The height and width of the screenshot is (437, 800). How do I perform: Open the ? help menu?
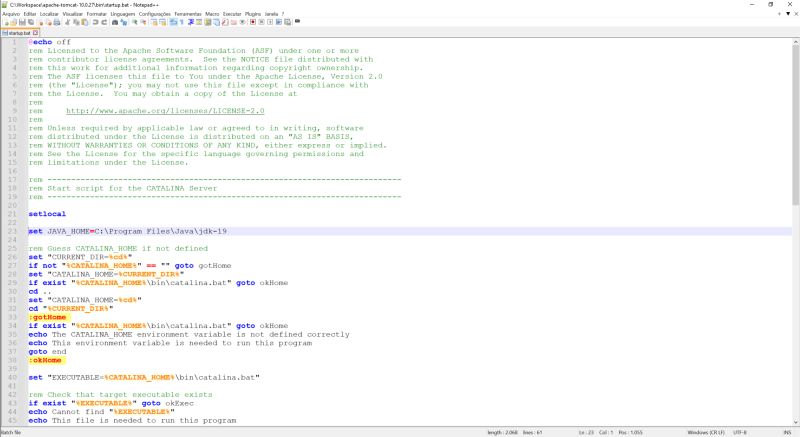(283, 14)
